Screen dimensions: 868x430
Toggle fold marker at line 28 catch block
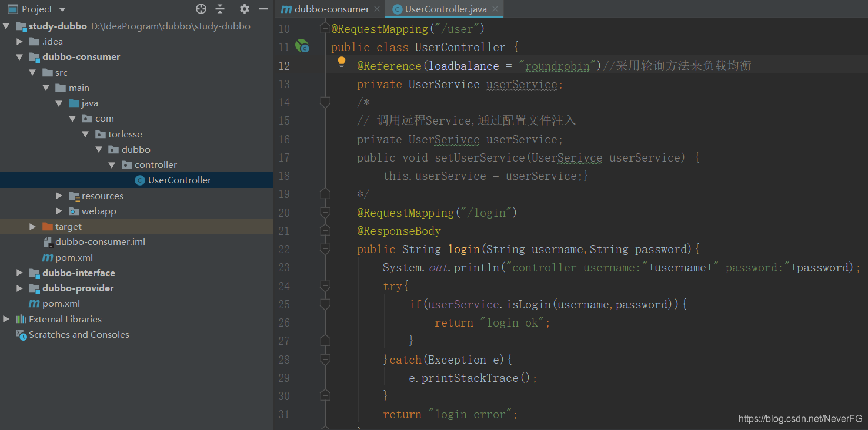[x=325, y=360]
